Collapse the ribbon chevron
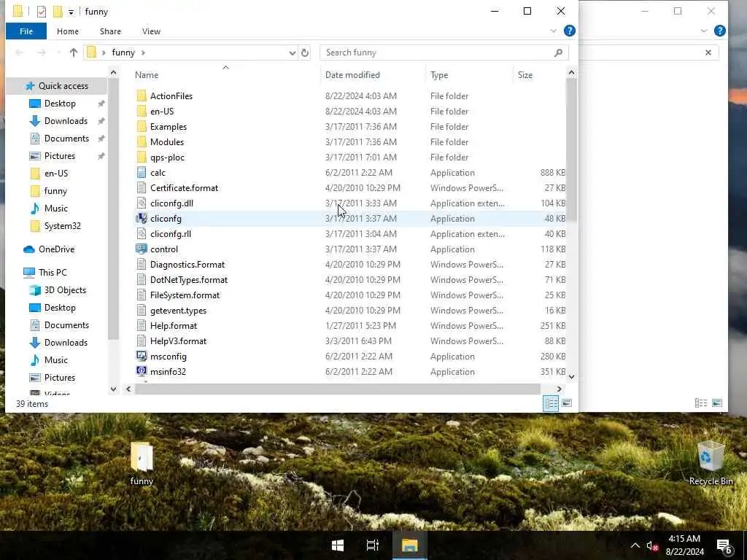 553,31
